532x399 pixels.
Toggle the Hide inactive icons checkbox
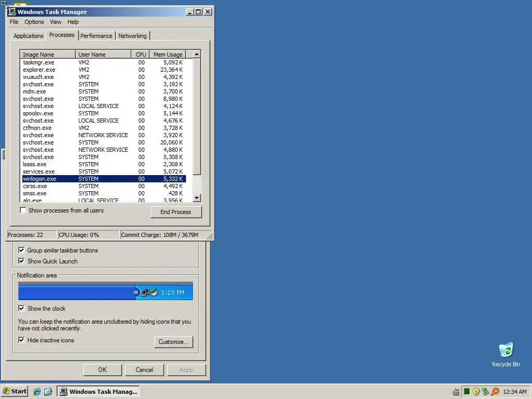click(x=21, y=340)
